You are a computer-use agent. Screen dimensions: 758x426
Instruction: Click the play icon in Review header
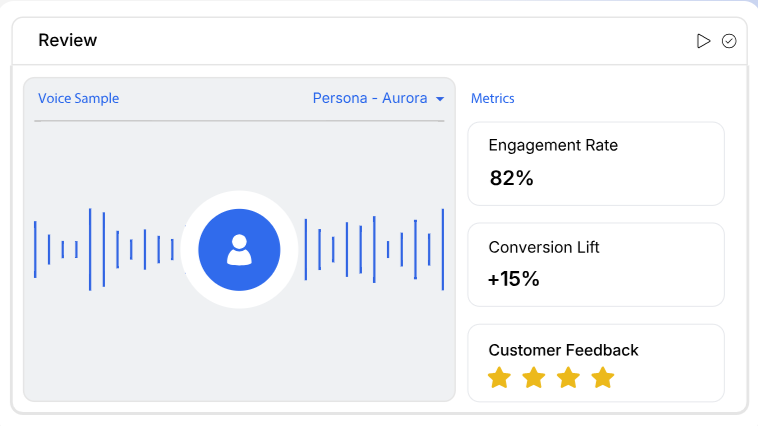[x=704, y=41]
